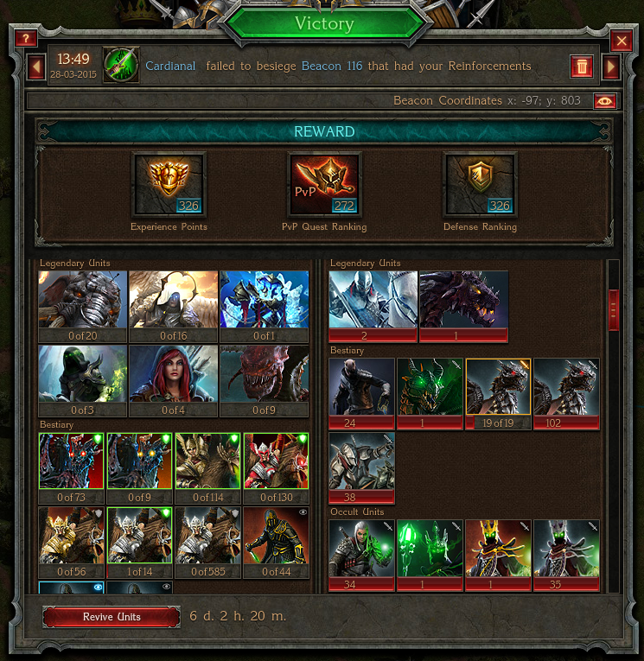Go to the previous report with the left arrow
The width and height of the screenshot is (644, 661).
pos(36,67)
